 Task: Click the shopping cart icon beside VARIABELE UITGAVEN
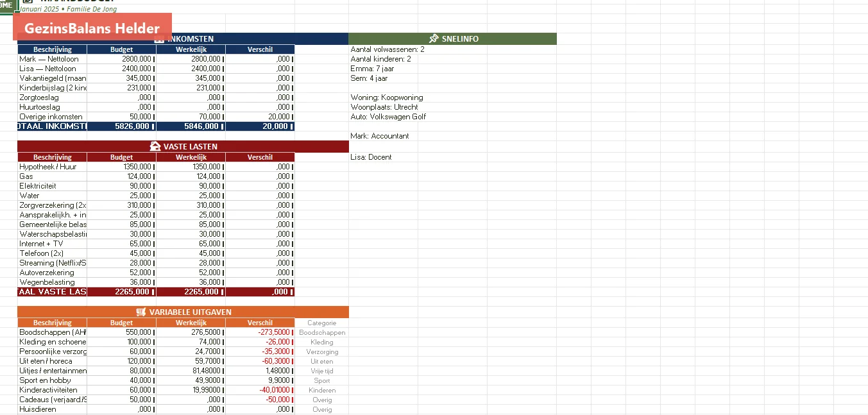point(141,312)
